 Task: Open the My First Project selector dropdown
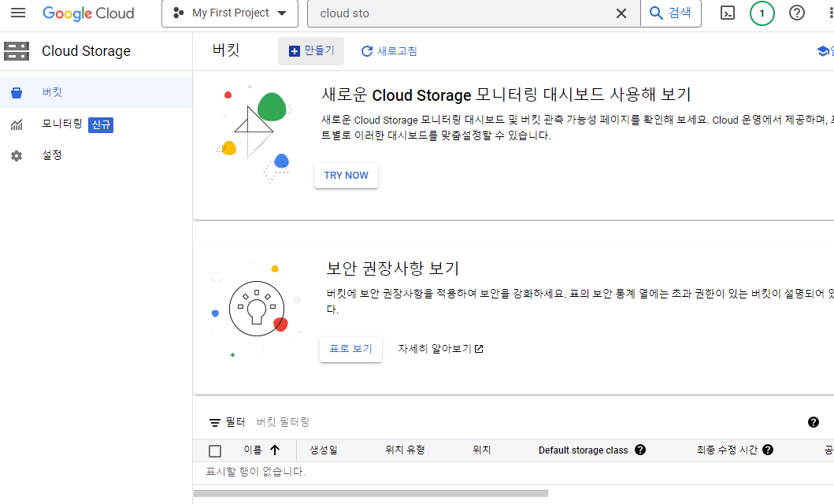point(230,13)
